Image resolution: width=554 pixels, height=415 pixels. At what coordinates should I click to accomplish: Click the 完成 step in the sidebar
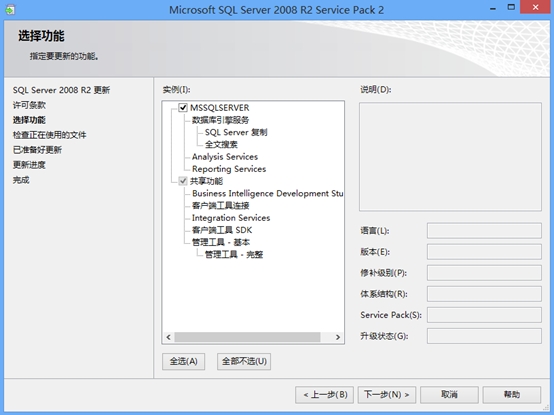21,180
